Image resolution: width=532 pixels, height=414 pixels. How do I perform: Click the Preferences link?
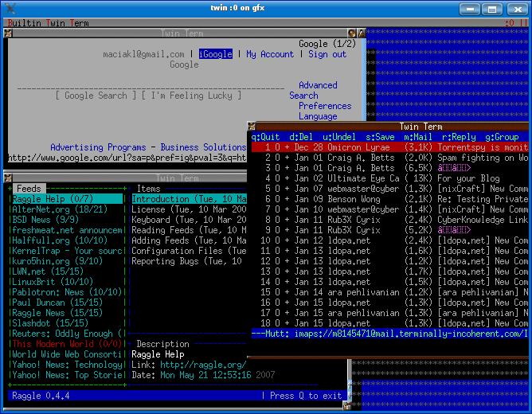[x=324, y=106]
